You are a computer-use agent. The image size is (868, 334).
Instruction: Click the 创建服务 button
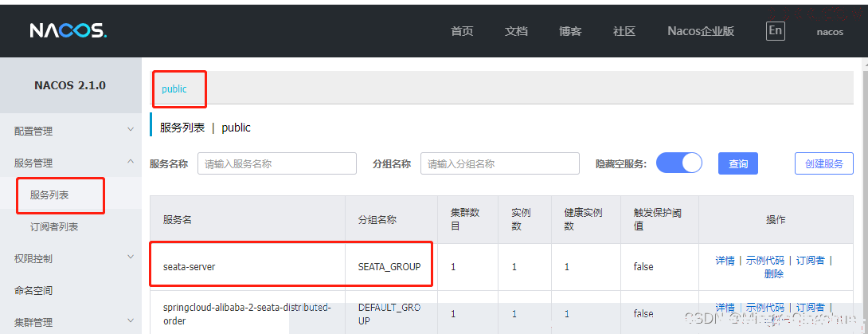(824, 163)
